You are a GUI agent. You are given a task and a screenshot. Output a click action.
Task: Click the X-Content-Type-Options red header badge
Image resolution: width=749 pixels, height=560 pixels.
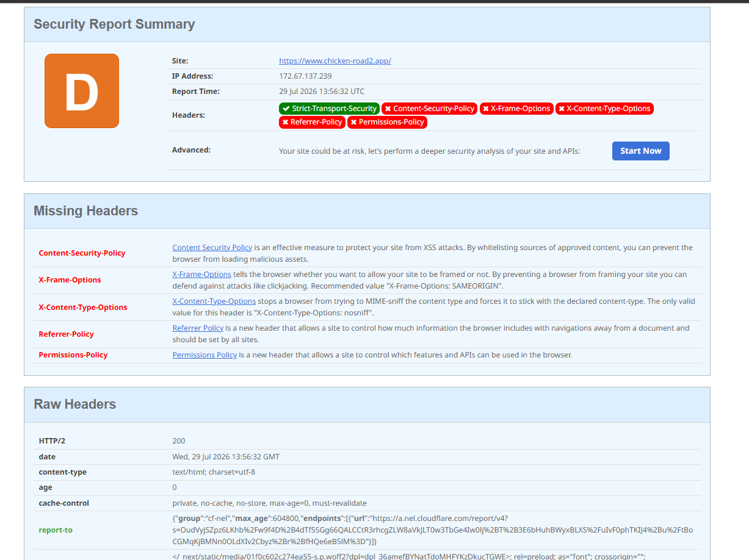(x=604, y=109)
